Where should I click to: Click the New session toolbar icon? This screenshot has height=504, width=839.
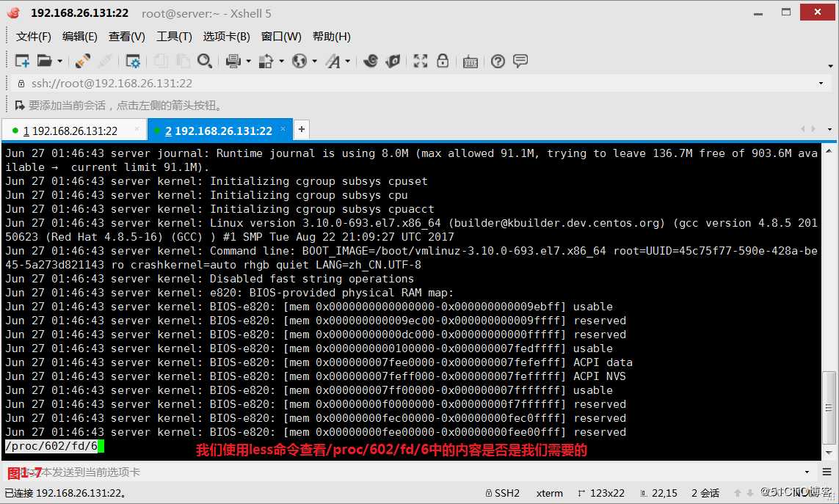[x=22, y=61]
